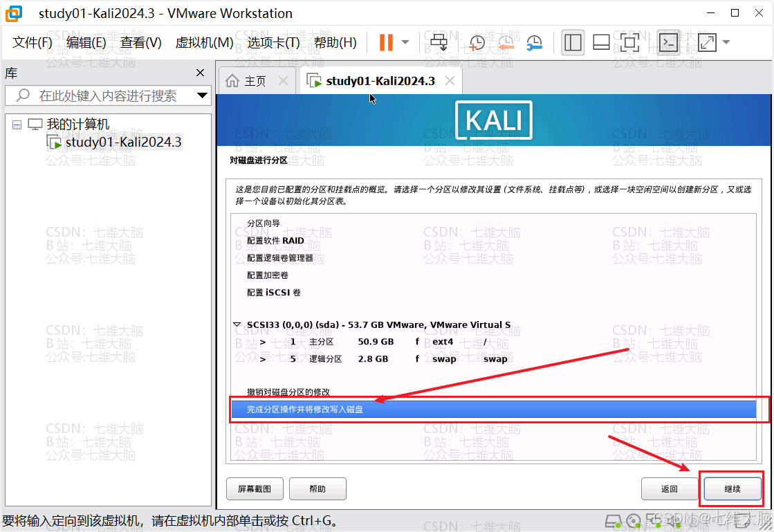This screenshot has height=532, width=774.
Task: Send Ctrl+Alt+Del to the VM
Action: [x=439, y=42]
